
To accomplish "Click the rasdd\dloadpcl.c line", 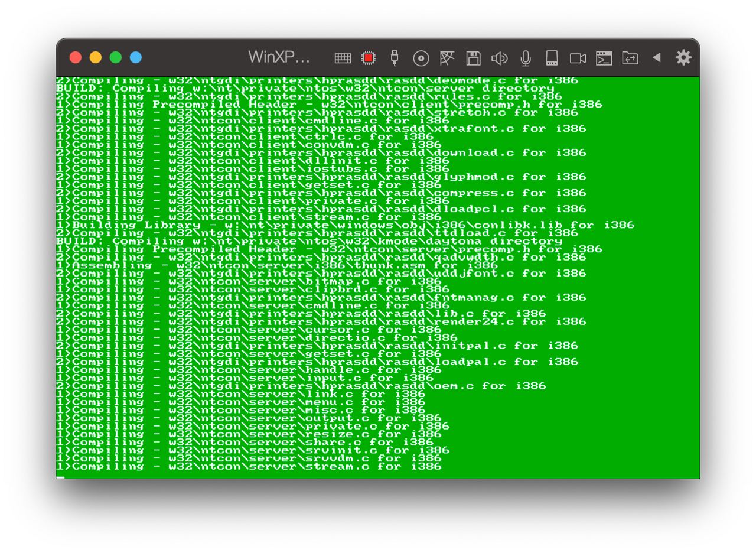I will [x=321, y=209].
